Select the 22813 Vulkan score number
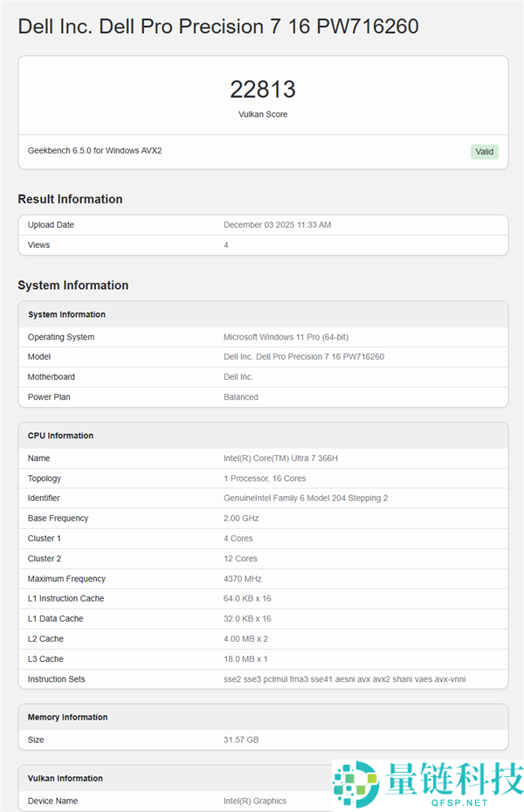 tap(263, 89)
